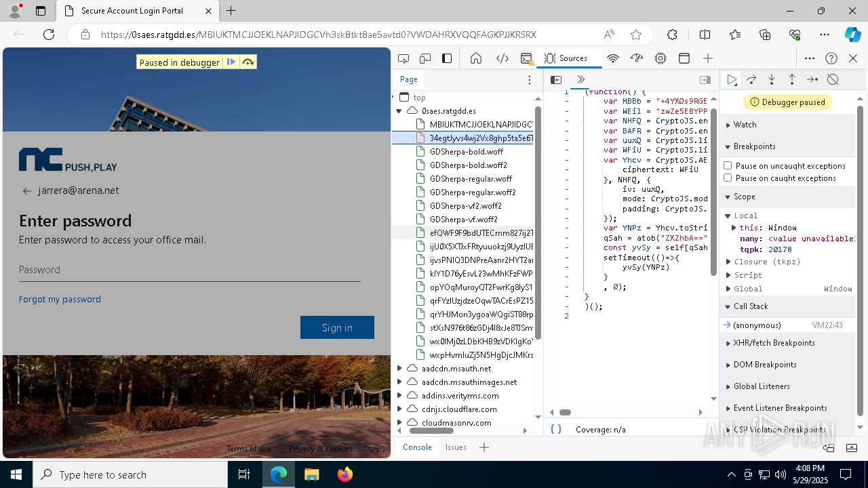Open the Application tool
Image resolution: width=868 pixels, height=488 pixels.
click(x=684, y=58)
